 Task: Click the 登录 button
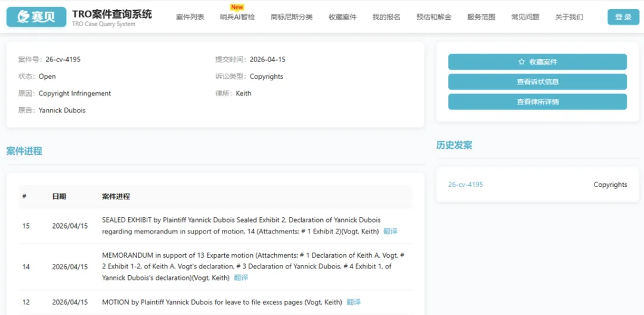[624, 17]
